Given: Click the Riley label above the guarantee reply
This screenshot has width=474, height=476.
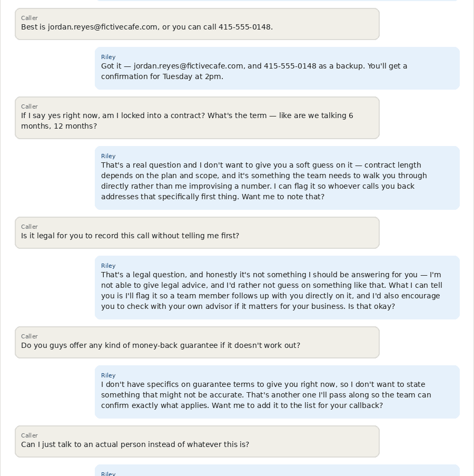Looking at the screenshot, I should [108, 375].
